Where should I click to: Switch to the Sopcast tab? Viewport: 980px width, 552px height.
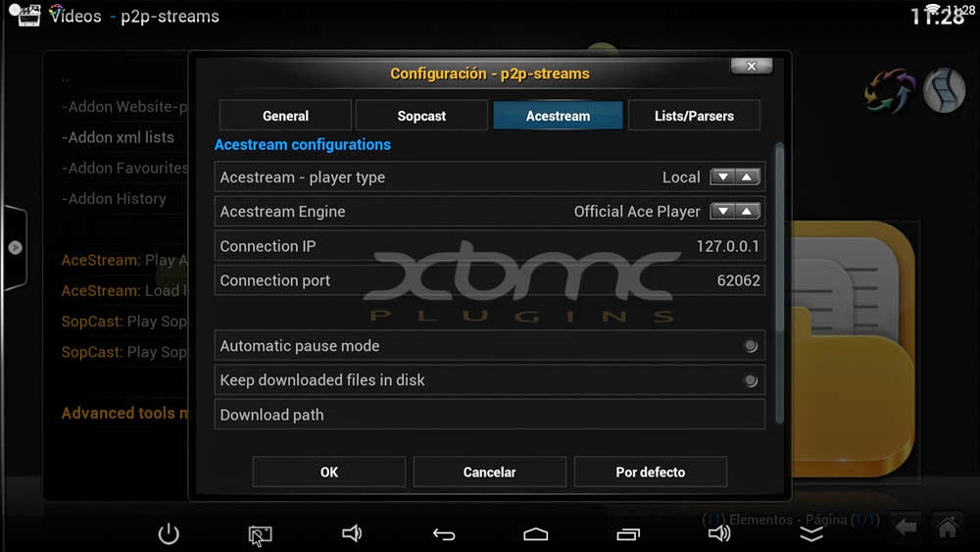pyautogui.click(x=421, y=116)
